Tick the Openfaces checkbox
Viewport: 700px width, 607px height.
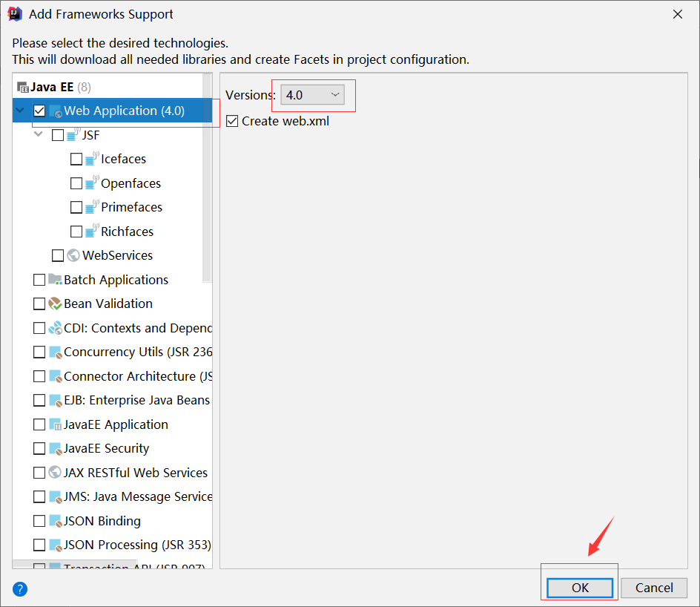[76, 183]
